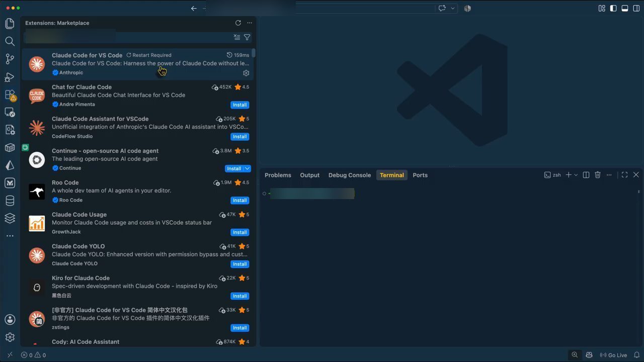Click the extensions list scrollbar thumb
644x362 pixels.
click(x=254, y=53)
